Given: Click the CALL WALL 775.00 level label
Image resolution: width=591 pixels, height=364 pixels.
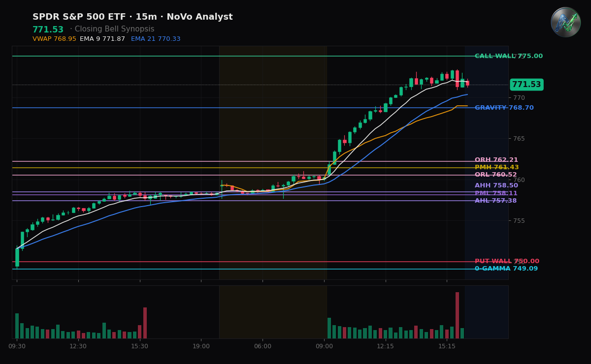Looking at the screenshot, I should pos(509,56).
